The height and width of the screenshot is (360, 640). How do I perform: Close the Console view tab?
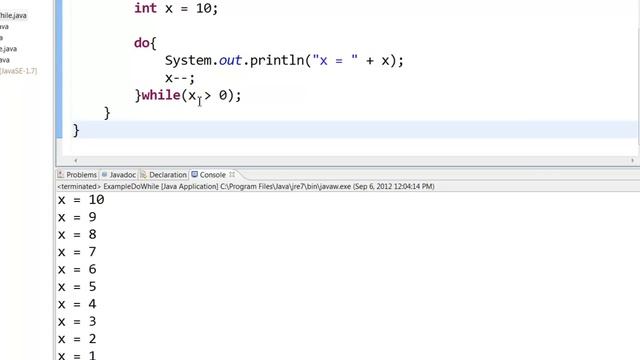[232, 174]
